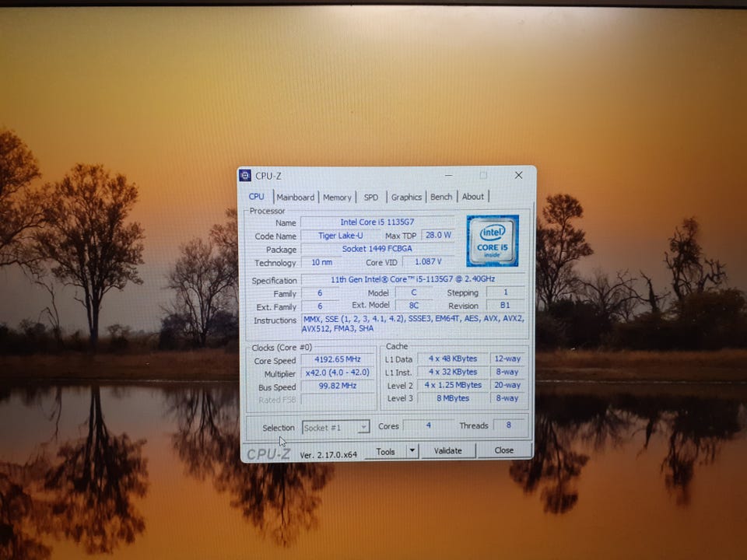Image resolution: width=747 pixels, height=560 pixels.
Task: Click the L1 Data value '4 x 48 KBytes'
Action: point(453,359)
